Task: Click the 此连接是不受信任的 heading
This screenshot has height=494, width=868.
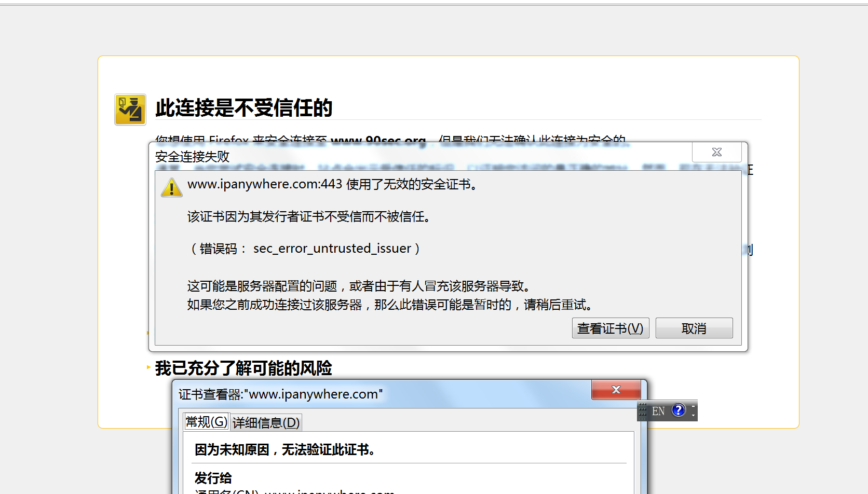Action: coord(243,108)
